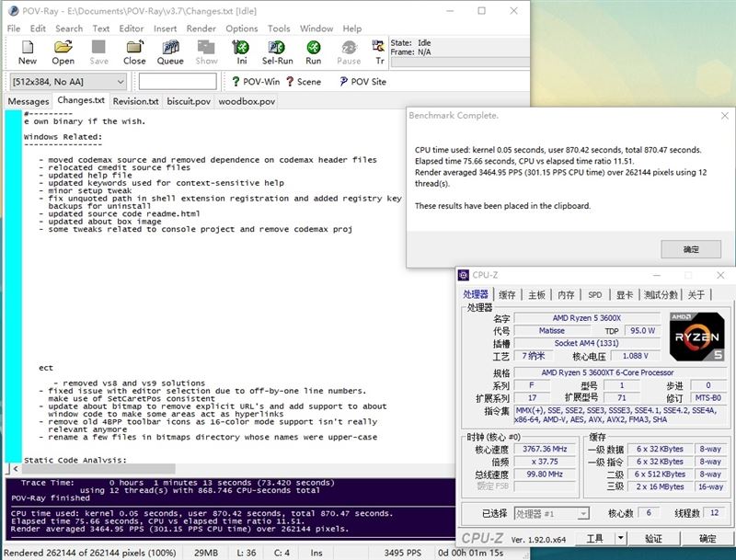Open the Render menu
The height and width of the screenshot is (560, 736).
coord(201,29)
